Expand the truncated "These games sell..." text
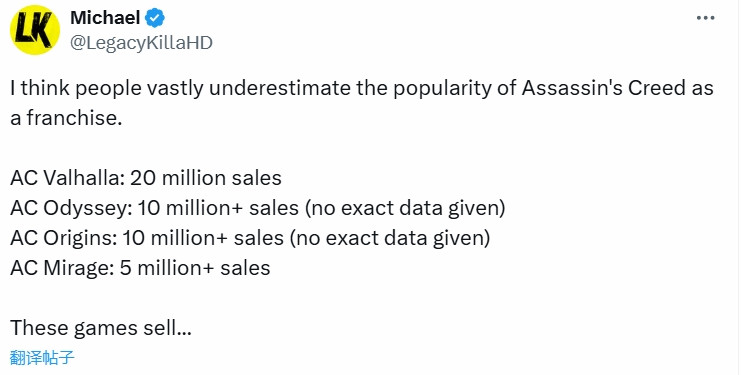 101,327
